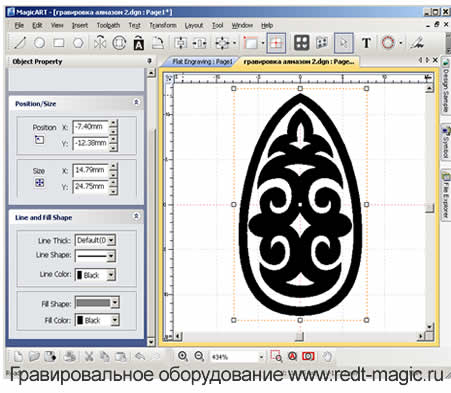The height and width of the screenshot is (393, 451).
Task: Click the Copy icon in bottom toolbar
Action: (x=105, y=356)
